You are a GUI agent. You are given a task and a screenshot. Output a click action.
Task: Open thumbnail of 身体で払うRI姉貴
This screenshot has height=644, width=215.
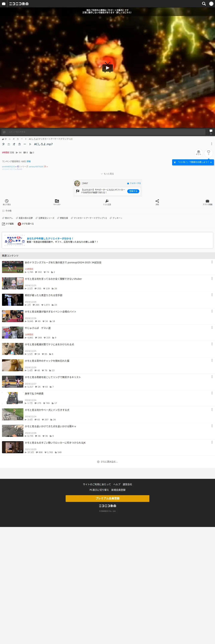(x=13, y=398)
